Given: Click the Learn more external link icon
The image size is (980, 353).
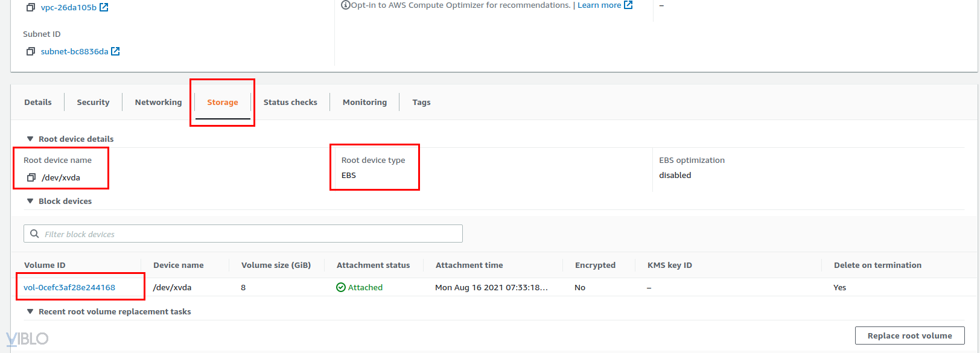Looking at the screenshot, I should point(628,5).
